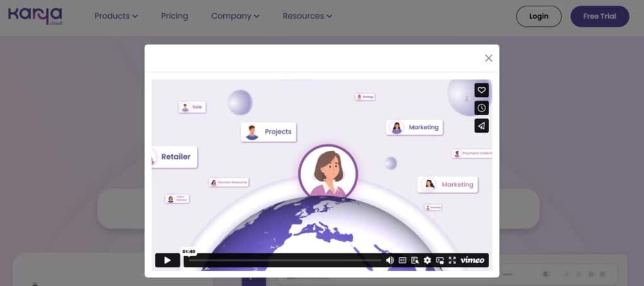Expand the Resources menu
Image resolution: width=644 pixels, height=286 pixels.
pos(307,16)
